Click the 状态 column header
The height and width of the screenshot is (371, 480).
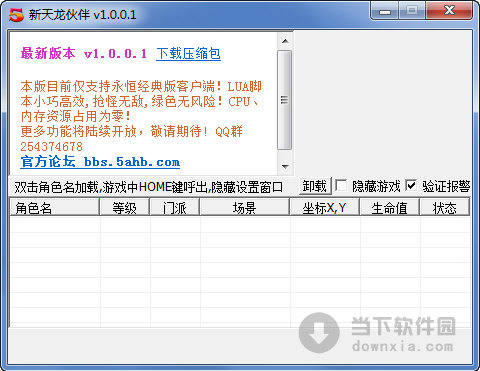445,208
